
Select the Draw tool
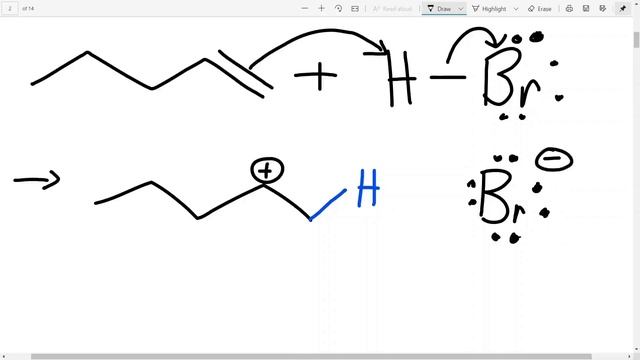tap(439, 9)
